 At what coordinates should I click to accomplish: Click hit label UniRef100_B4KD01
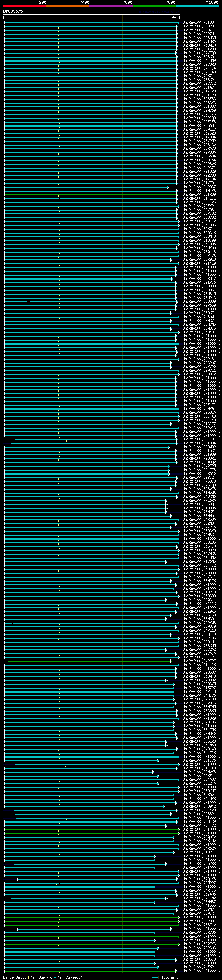pos(199,795)
